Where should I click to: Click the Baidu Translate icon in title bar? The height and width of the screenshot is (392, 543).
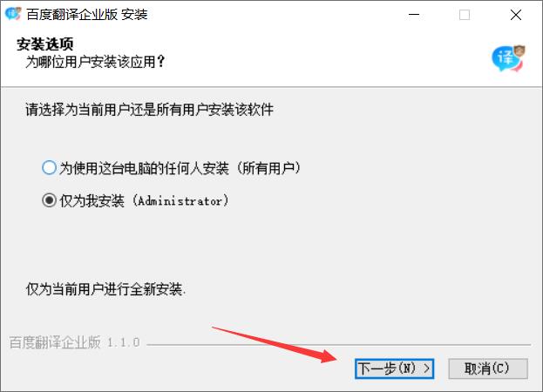coord(13,13)
